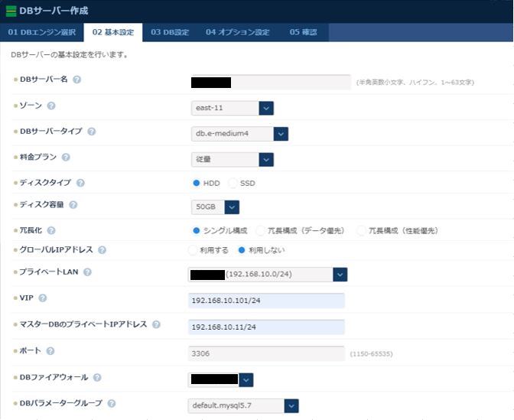Viewport: 514px width, 420px height.
Task: Open the DBファイアウォール dropdown
Action: (x=220, y=379)
